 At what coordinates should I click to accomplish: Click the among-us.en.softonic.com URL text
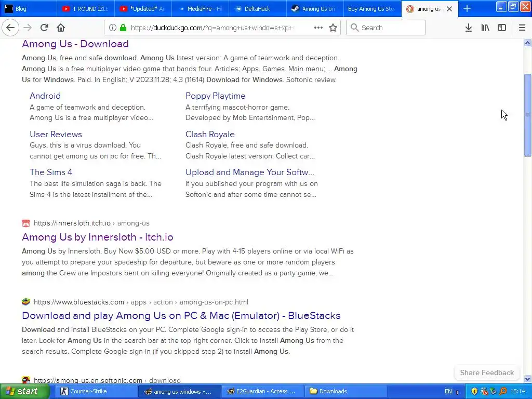pos(88,380)
